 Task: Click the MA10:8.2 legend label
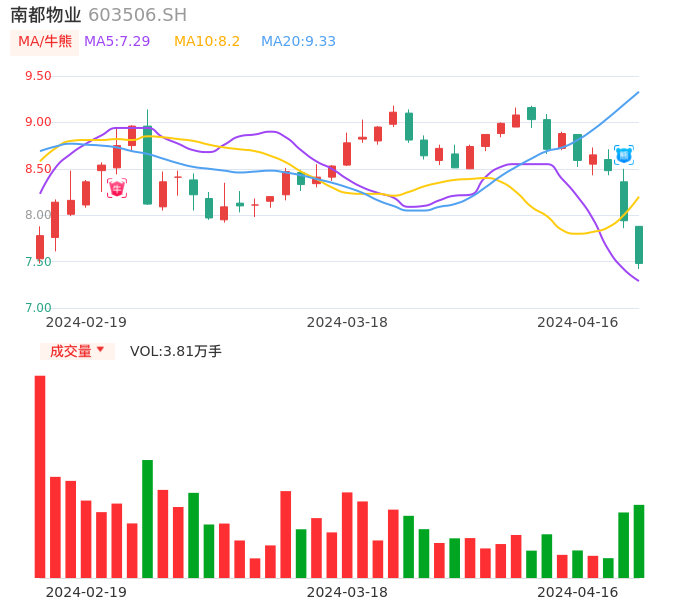(x=207, y=42)
